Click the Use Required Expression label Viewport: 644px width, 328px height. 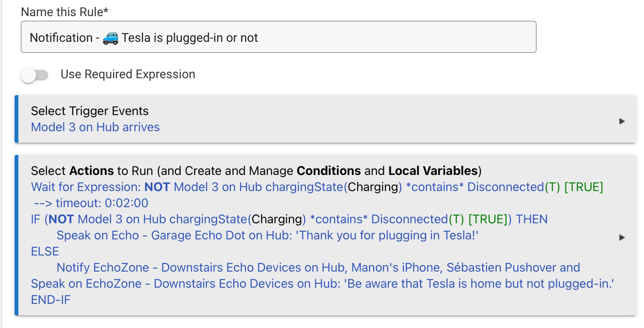[128, 74]
